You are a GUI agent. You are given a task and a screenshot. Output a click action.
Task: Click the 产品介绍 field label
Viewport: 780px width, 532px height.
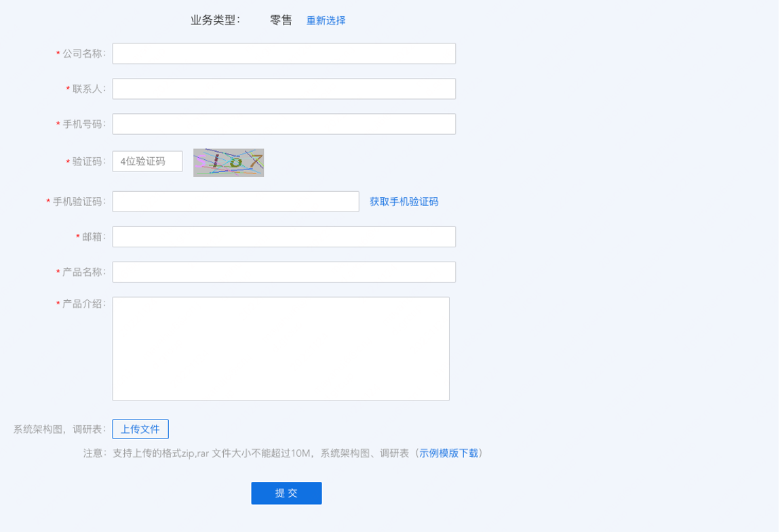click(x=83, y=304)
